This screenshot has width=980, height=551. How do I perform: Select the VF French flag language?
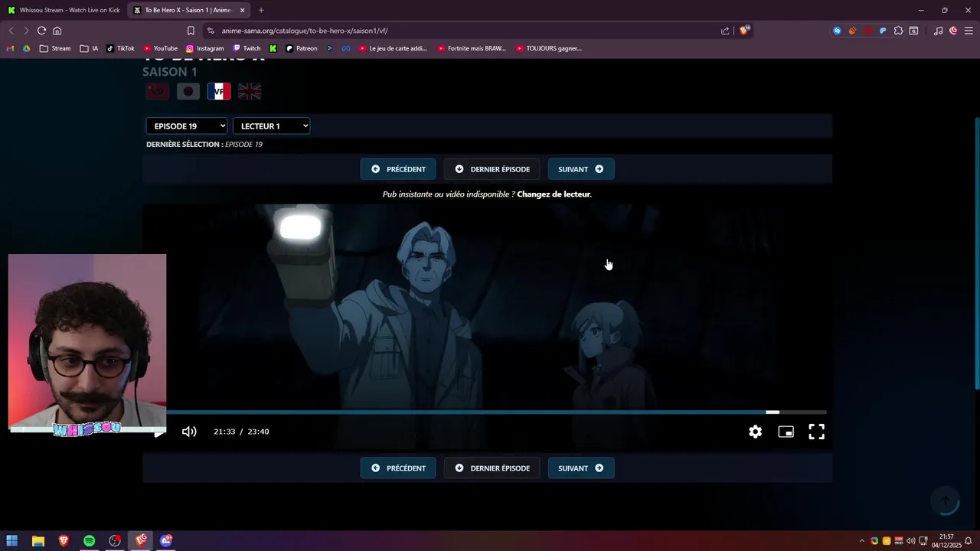coord(219,92)
